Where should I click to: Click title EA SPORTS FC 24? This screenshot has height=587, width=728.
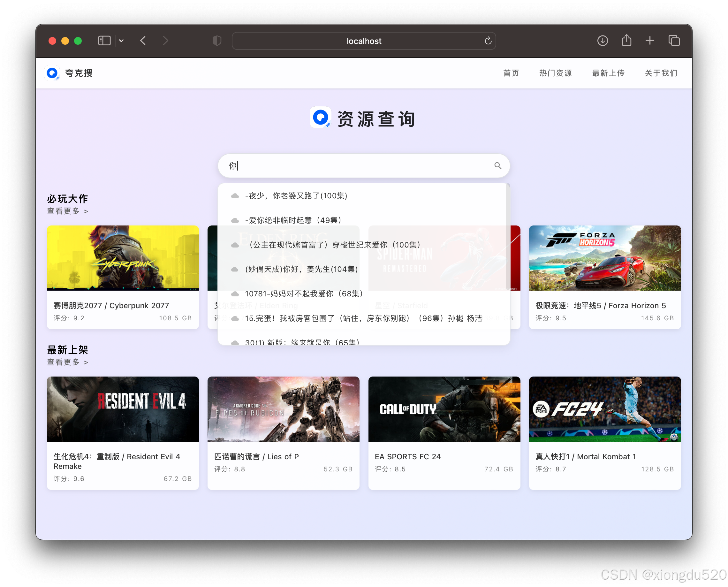[x=408, y=456]
